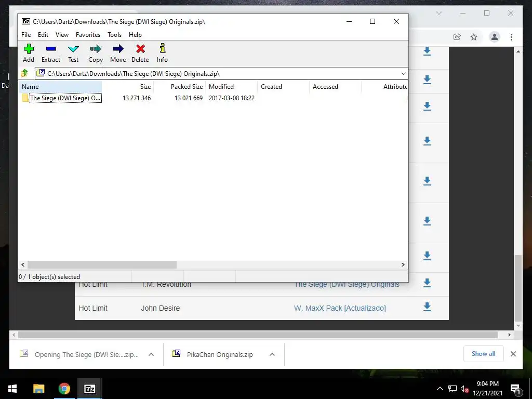Open the Favorites menu
532x399 pixels.
pos(88,35)
